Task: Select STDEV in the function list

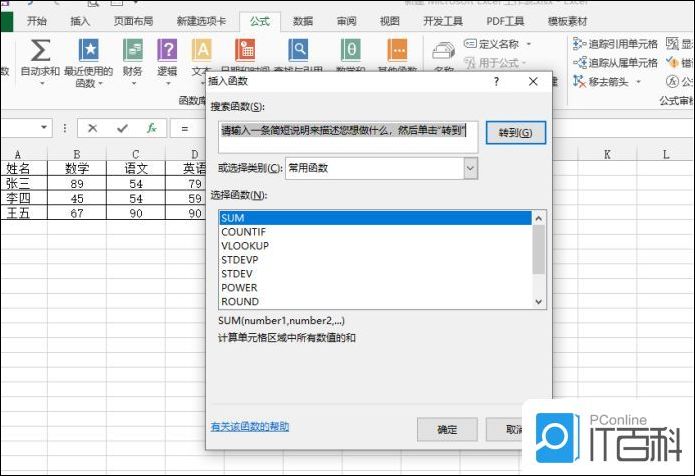Action: (375, 273)
